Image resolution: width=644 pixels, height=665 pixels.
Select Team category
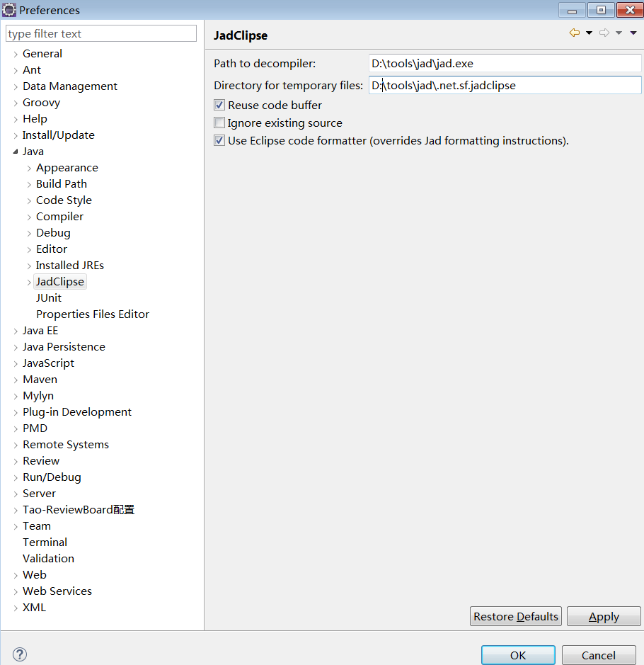click(37, 526)
